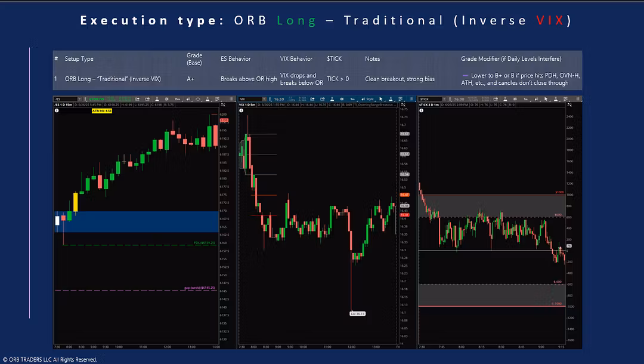
Task: Open the studies flask on the VIX chart
Action: click(x=332, y=99)
